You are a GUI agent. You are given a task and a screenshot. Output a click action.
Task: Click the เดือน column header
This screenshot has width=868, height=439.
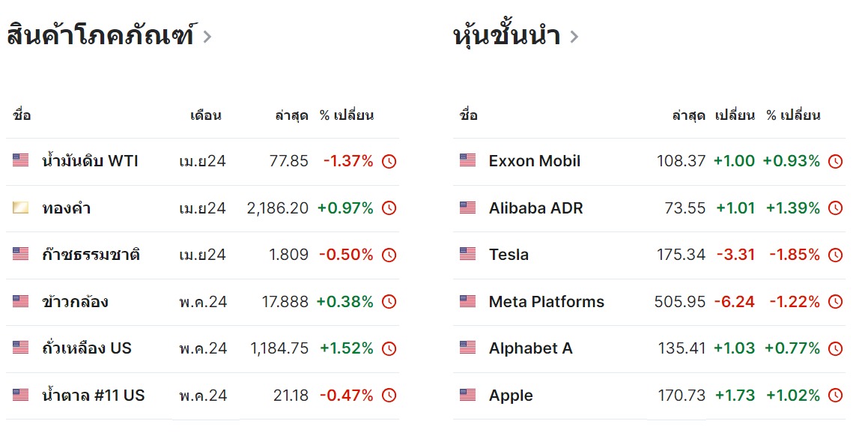click(x=206, y=115)
